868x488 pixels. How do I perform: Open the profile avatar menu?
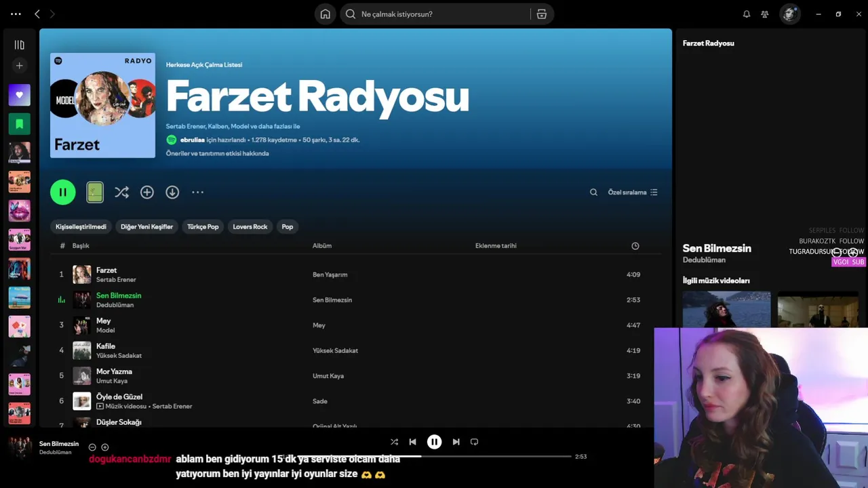tap(789, 14)
